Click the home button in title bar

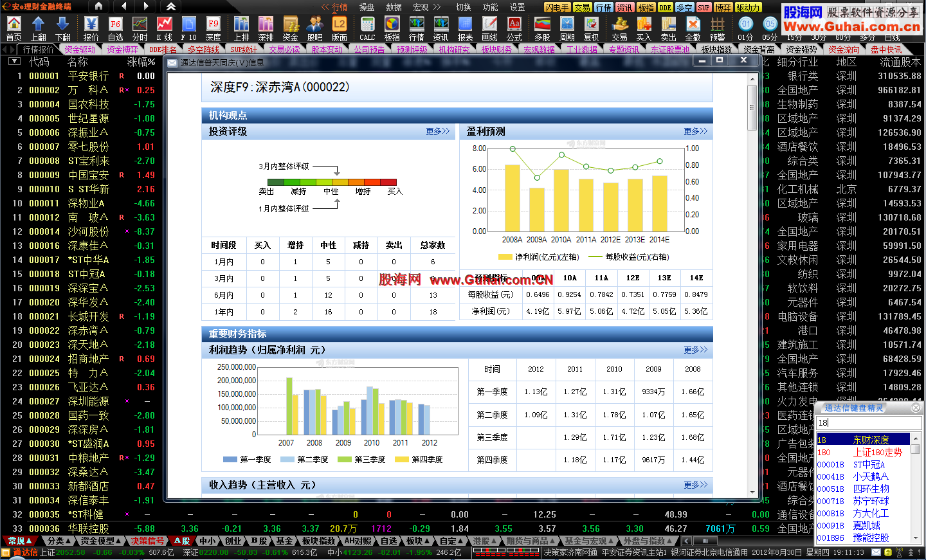tap(98, 6)
